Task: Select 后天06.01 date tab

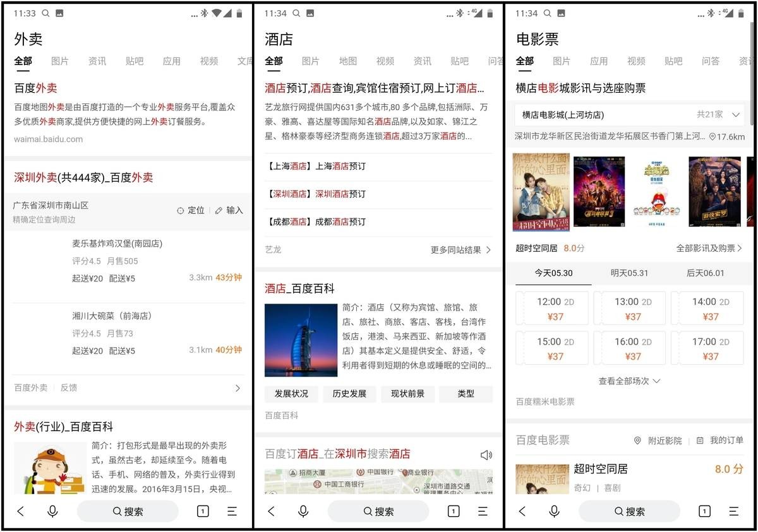Action: click(706, 273)
